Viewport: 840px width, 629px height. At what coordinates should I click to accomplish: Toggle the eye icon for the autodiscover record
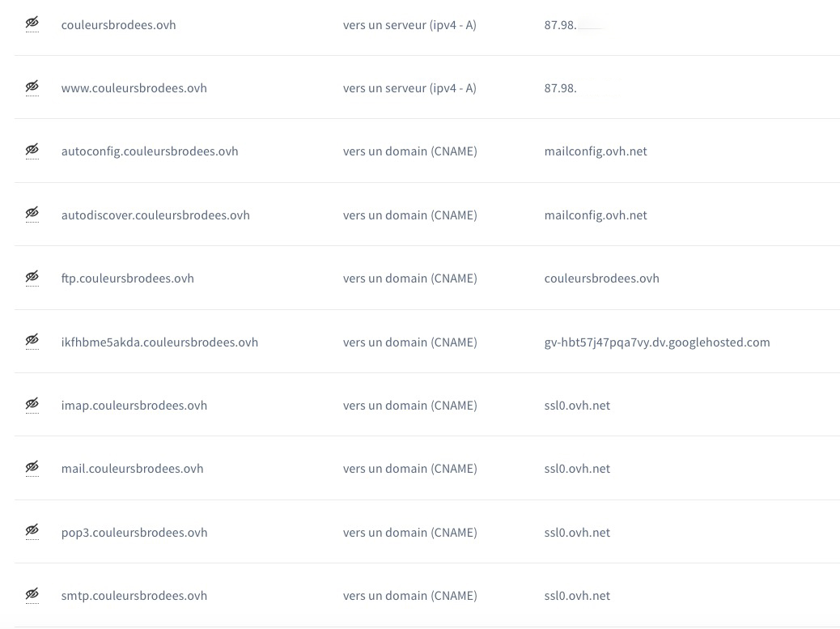pyautogui.click(x=32, y=213)
